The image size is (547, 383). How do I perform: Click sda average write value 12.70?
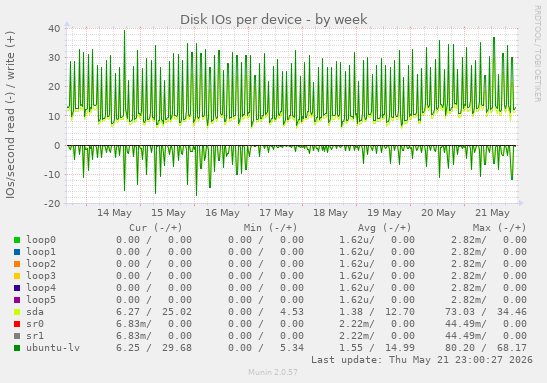400,312
